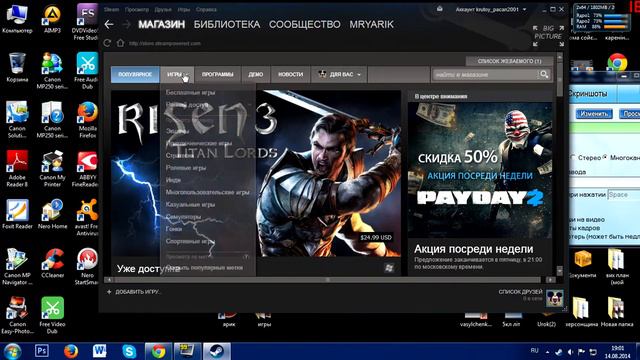The width and height of the screenshot is (640, 360).
Task: Click the Photoshop taskbar icon
Action: (42, 351)
